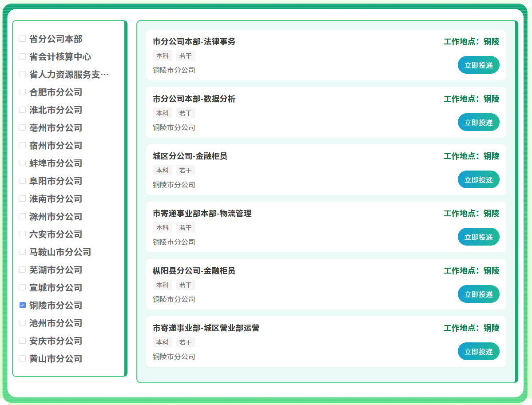Click the 若干 tag under 枞阳县分公司-金融柜员

pos(186,285)
